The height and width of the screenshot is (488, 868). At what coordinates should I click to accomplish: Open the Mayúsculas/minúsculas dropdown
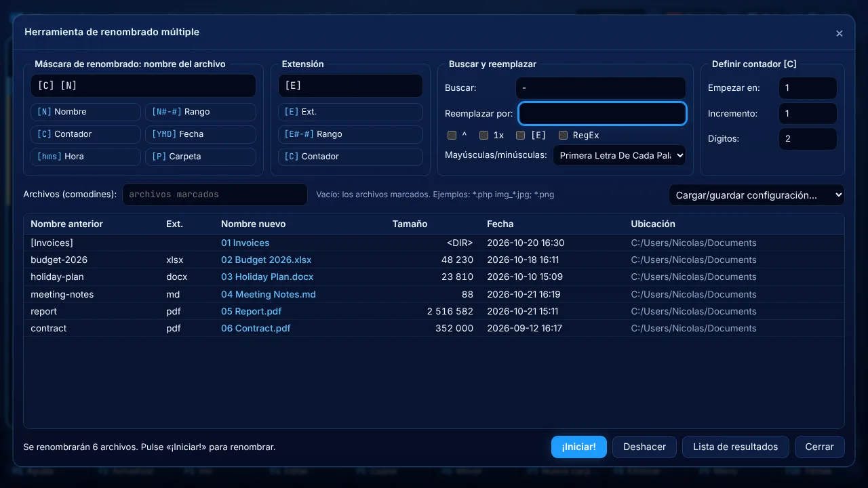pos(620,155)
